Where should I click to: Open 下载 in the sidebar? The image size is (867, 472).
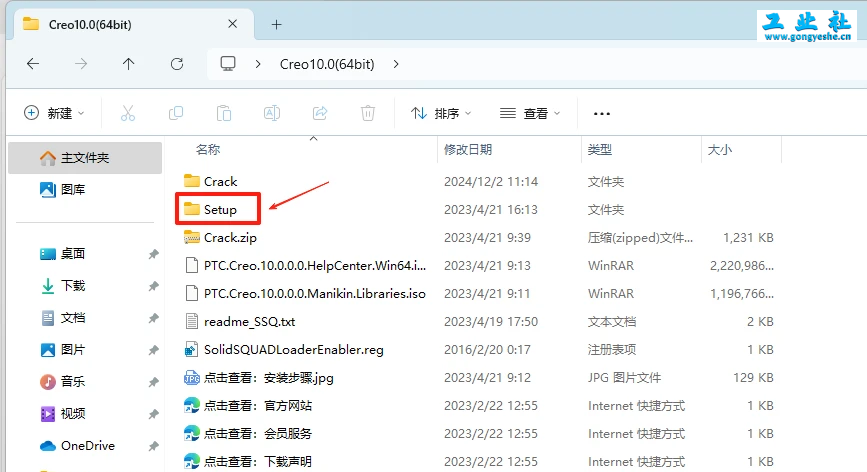pyautogui.click(x=72, y=286)
